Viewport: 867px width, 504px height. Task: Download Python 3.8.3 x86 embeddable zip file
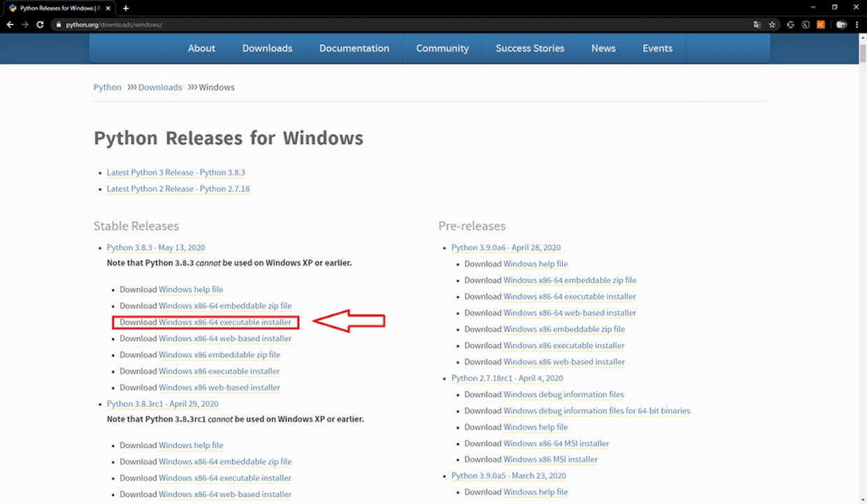coord(220,354)
